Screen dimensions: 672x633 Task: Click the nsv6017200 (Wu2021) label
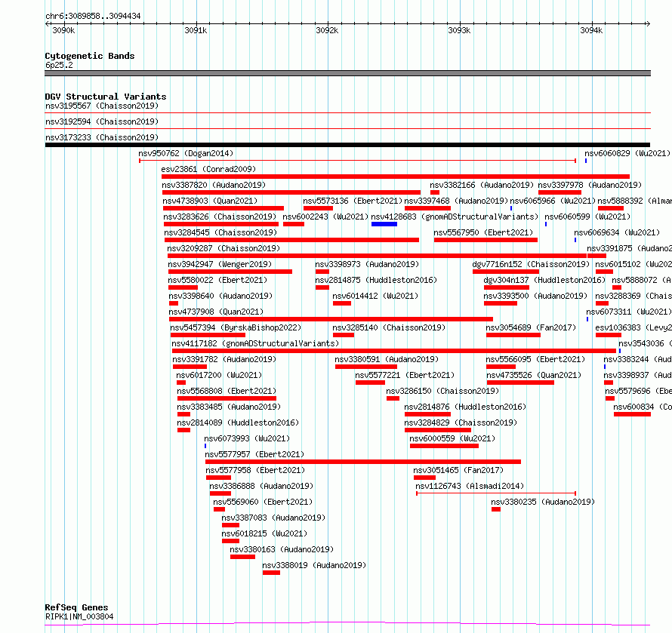click(x=219, y=375)
